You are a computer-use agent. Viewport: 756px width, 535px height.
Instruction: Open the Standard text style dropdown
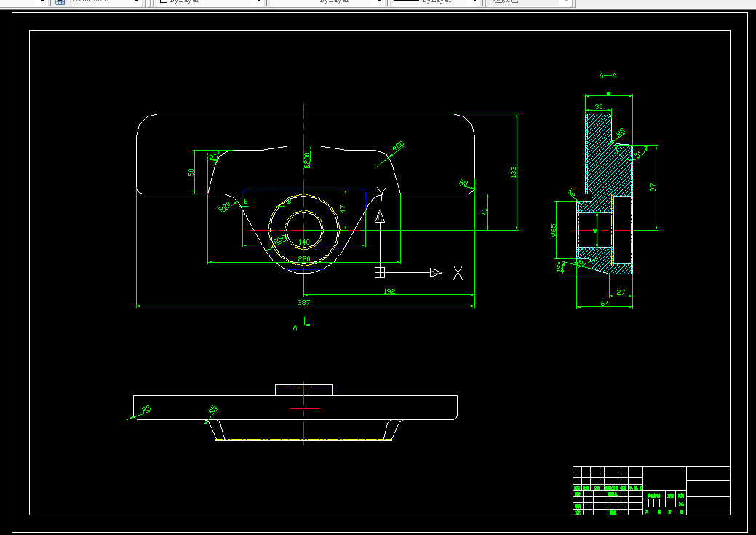105,1
